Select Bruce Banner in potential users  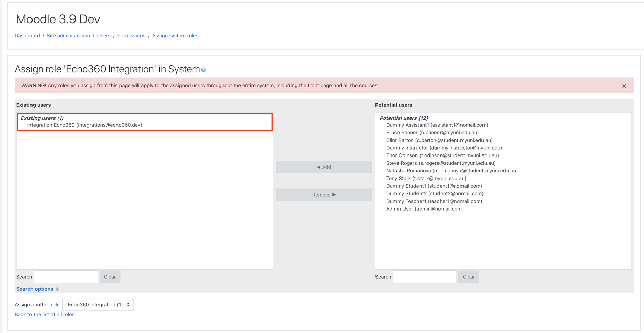pos(432,132)
